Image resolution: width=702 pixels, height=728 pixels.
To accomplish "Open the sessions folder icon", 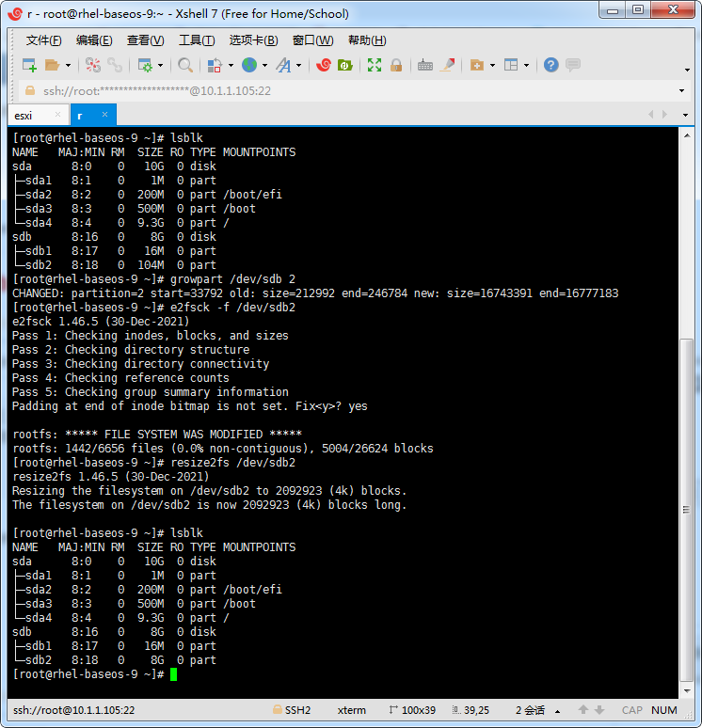I will pos(52,66).
